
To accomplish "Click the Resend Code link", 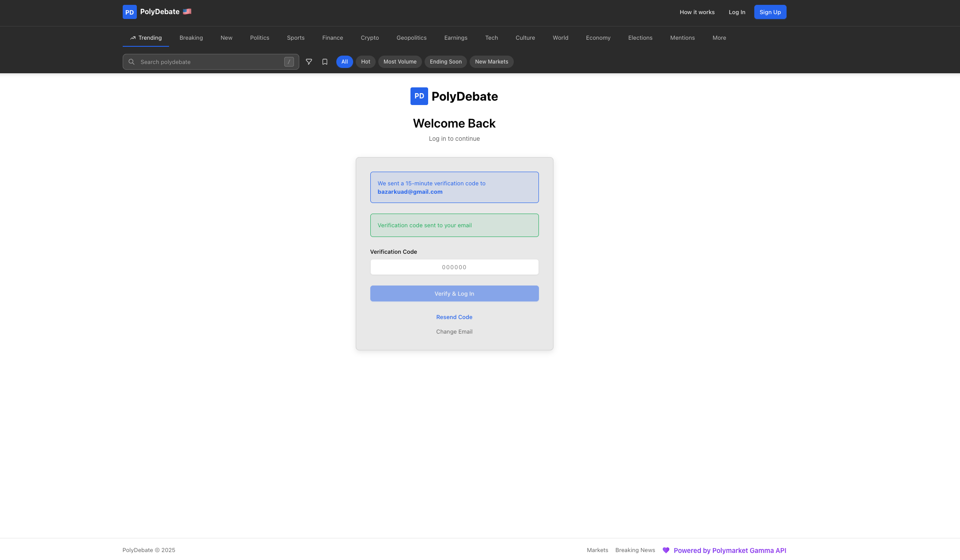I will pos(454,317).
